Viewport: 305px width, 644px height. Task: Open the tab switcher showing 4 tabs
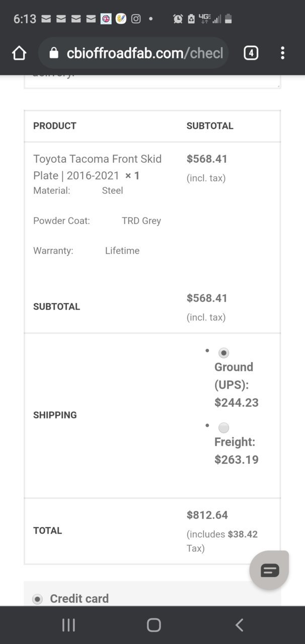coord(251,53)
